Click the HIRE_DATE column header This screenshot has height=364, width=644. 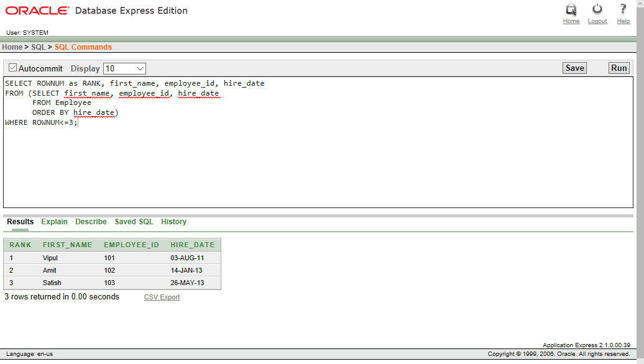pyautogui.click(x=193, y=245)
